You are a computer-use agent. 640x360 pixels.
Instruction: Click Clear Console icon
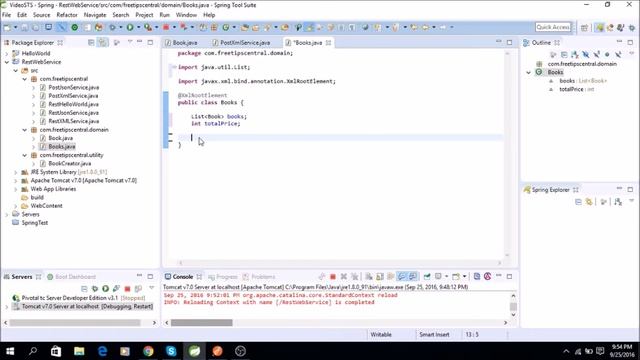(369, 277)
